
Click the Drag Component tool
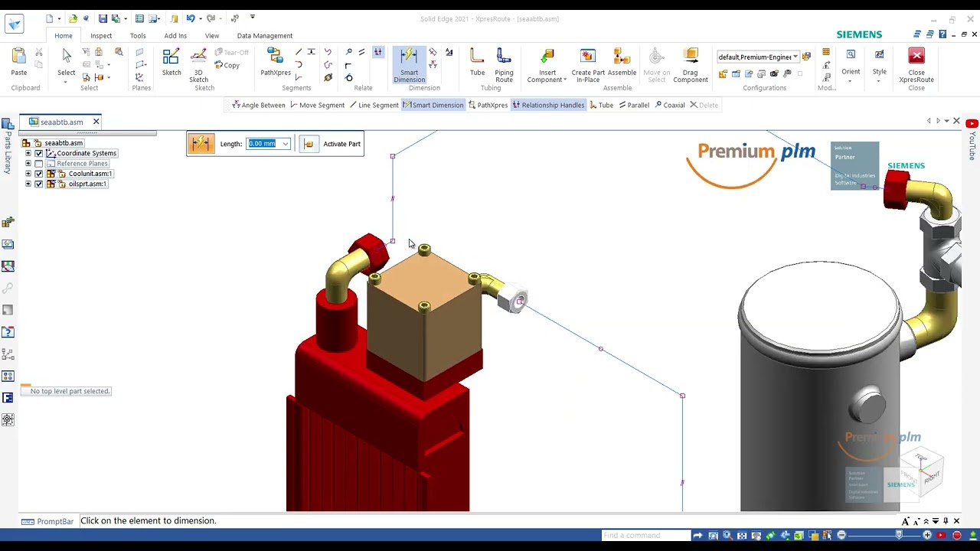(690, 65)
